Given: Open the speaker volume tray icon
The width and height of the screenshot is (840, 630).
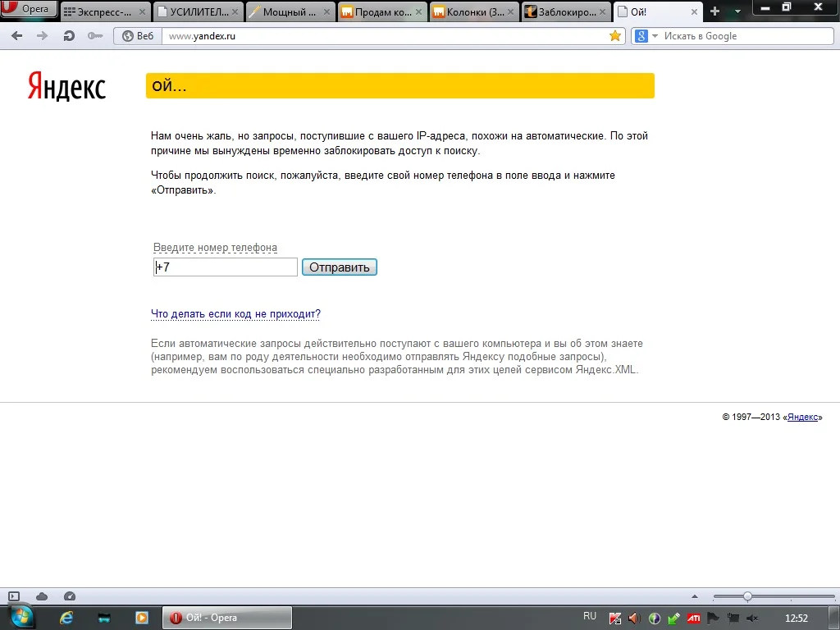Looking at the screenshot, I should 634,619.
